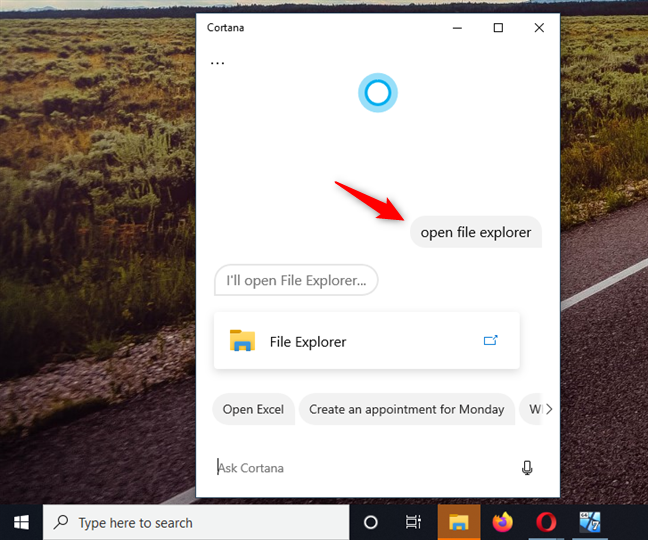Maximize the Cortana window
The image size is (648, 540).
click(498, 28)
